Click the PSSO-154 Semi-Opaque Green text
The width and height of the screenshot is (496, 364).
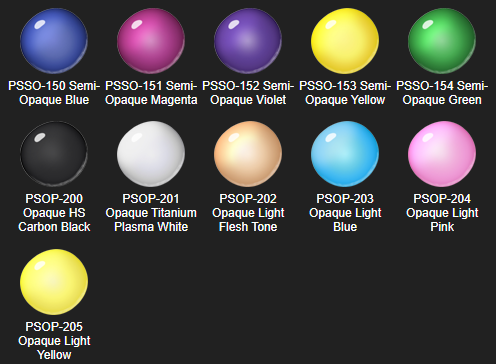pyautogui.click(x=442, y=93)
